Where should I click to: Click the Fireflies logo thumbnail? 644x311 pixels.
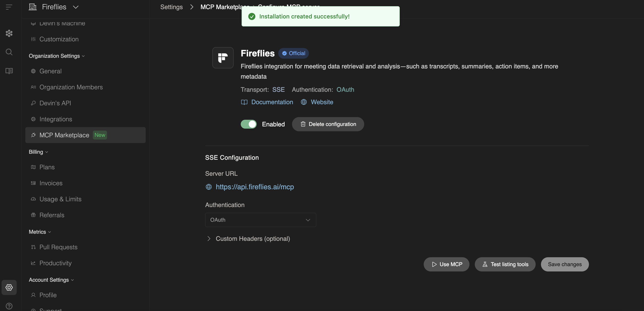coord(223,58)
